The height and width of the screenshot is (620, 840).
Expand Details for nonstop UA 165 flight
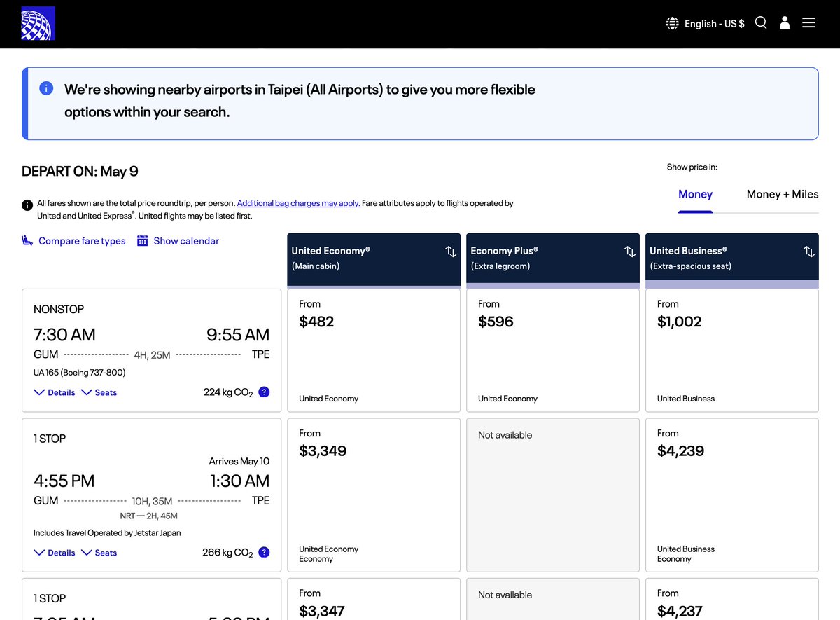(x=55, y=392)
